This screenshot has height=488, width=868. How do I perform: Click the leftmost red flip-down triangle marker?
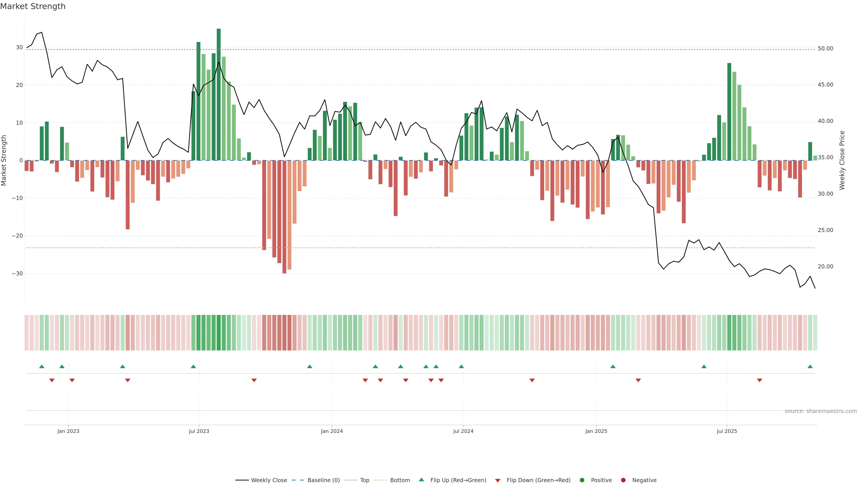[52, 380]
